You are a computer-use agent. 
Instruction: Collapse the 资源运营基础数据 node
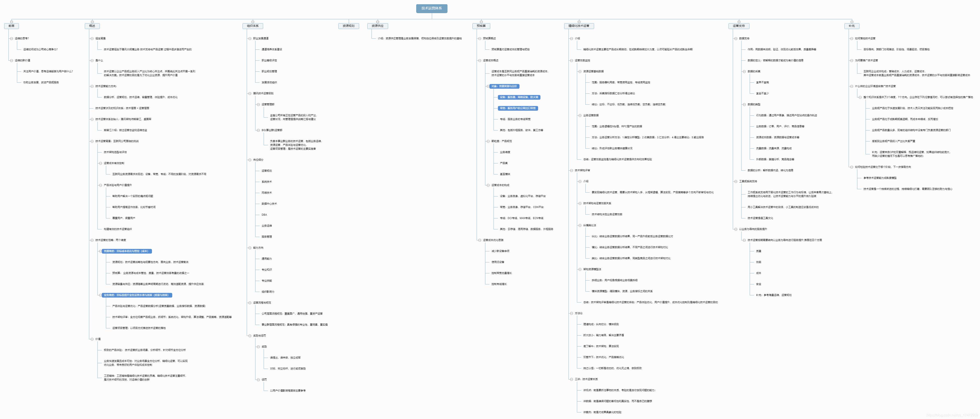click(580, 71)
